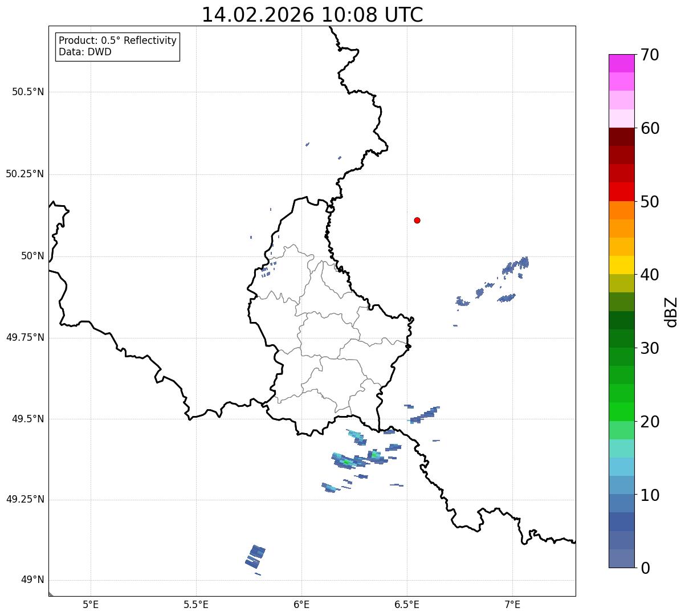
Task: Click the 49°N latitude label
Action: [x=32, y=580]
